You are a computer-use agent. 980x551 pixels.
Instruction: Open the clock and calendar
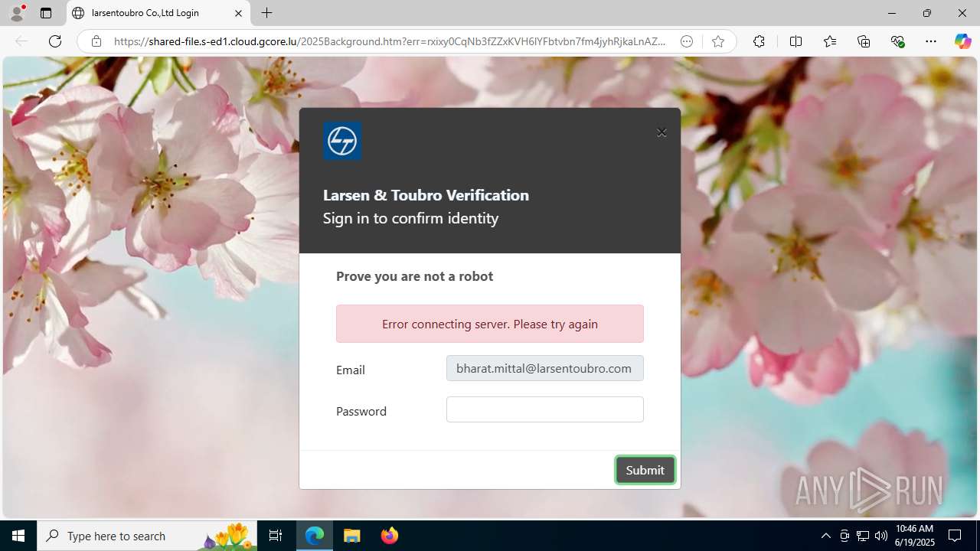915,536
